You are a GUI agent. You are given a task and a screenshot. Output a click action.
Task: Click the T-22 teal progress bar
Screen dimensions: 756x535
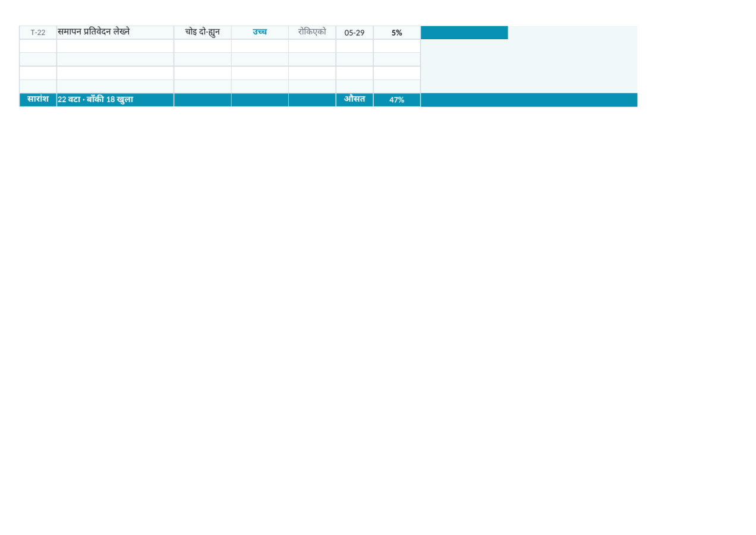[464, 33]
